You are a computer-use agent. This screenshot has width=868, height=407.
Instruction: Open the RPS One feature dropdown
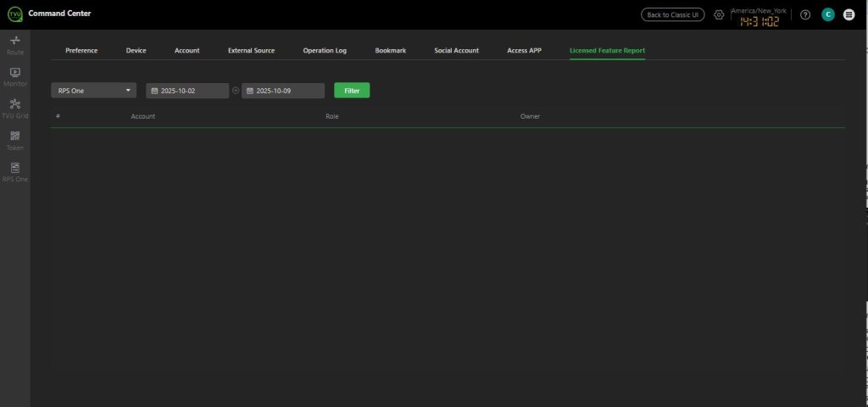tap(93, 91)
